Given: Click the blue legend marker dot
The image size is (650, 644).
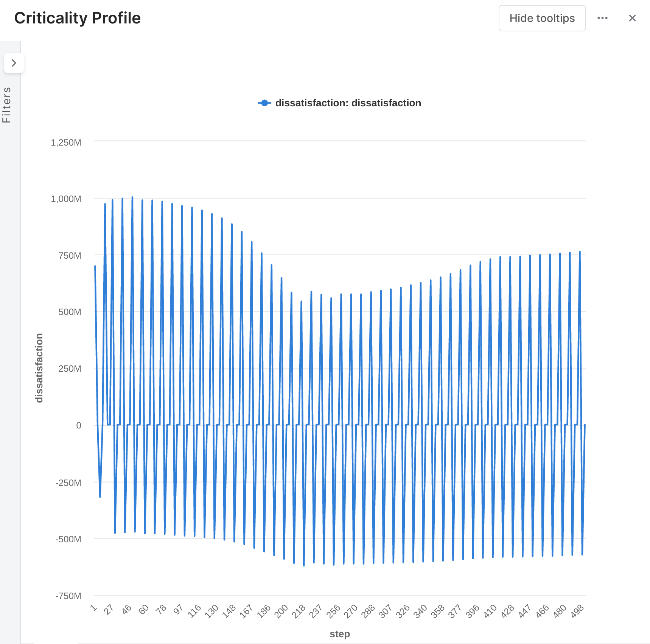Looking at the screenshot, I should [264, 103].
